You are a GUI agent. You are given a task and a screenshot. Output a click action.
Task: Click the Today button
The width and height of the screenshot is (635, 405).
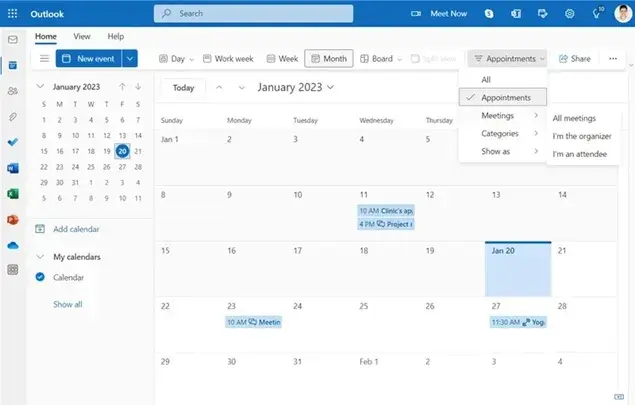point(183,87)
